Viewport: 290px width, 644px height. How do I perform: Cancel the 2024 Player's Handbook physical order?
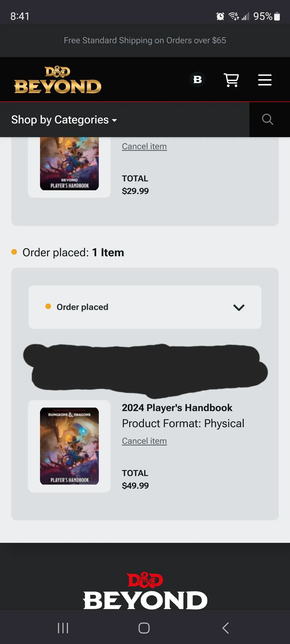click(x=144, y=440)
